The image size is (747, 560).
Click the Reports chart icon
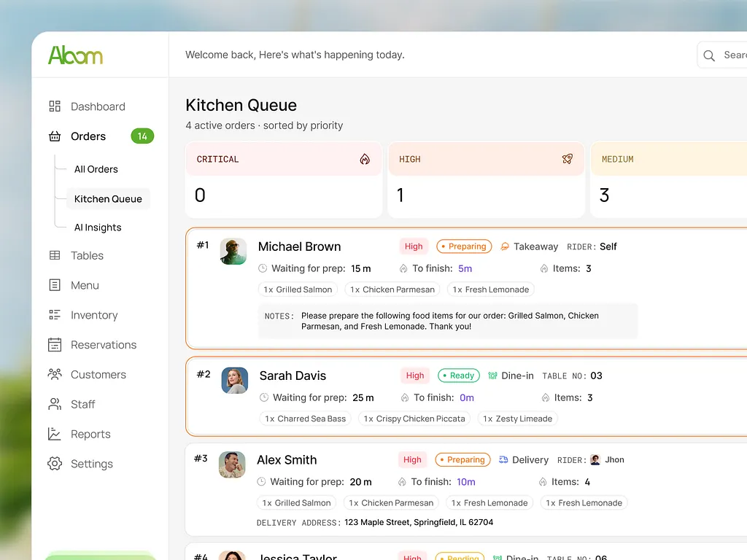click(54, 434)
